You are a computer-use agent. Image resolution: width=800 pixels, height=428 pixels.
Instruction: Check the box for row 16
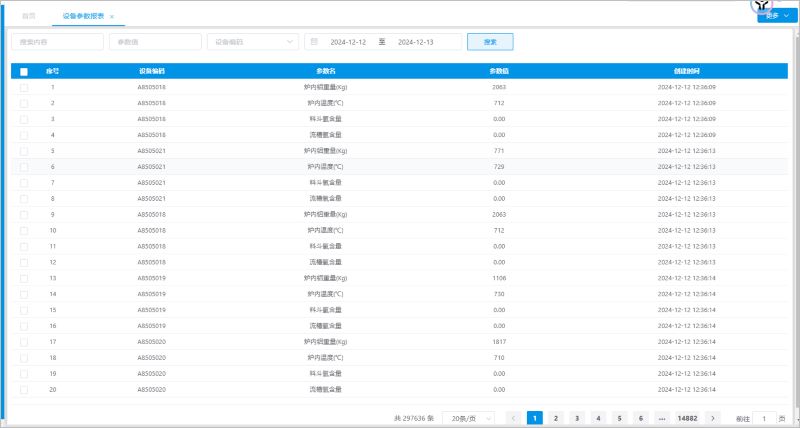tap(24, 326)
